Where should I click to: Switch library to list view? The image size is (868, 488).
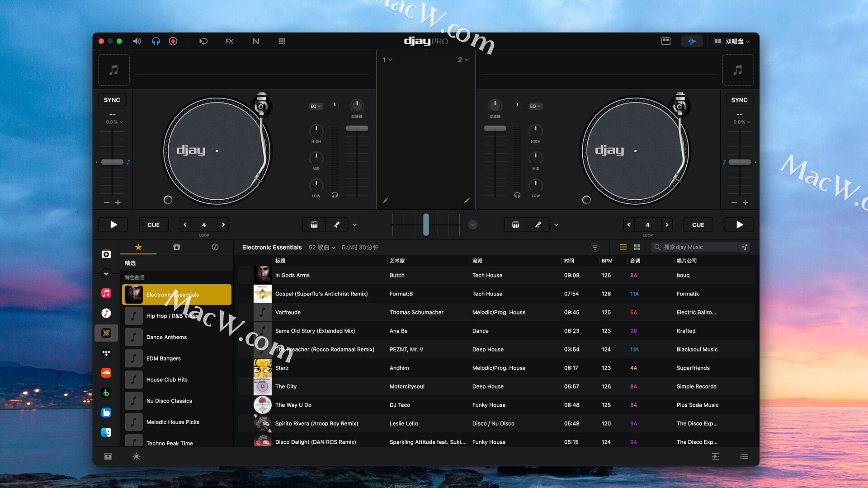pos(623,247)
